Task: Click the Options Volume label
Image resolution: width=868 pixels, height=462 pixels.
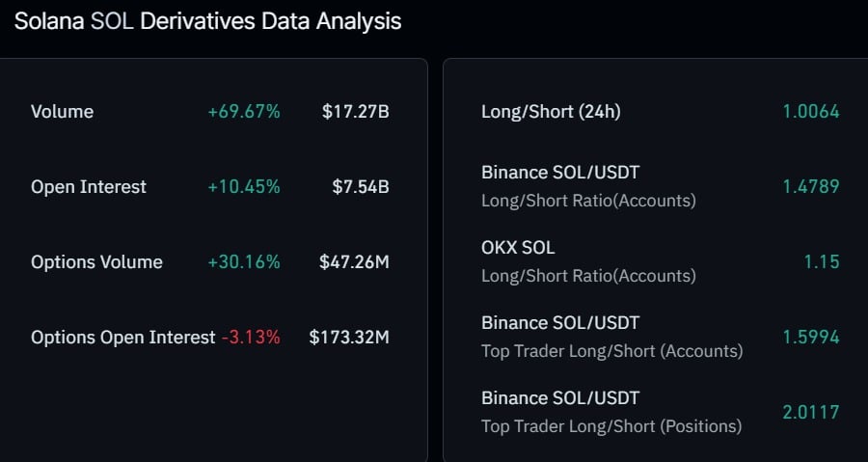Action: pyautogui.click(x=96, y=262)
